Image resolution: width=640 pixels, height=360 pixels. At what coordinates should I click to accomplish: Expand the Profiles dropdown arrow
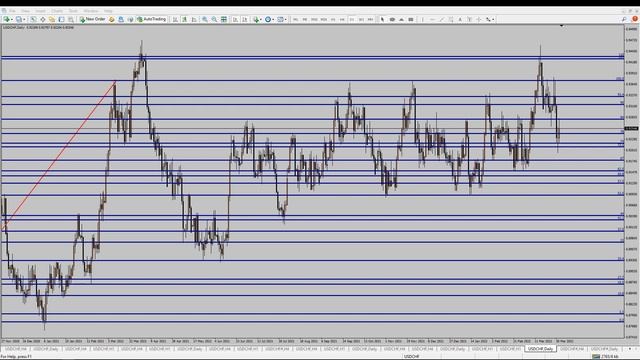point(24,19)
